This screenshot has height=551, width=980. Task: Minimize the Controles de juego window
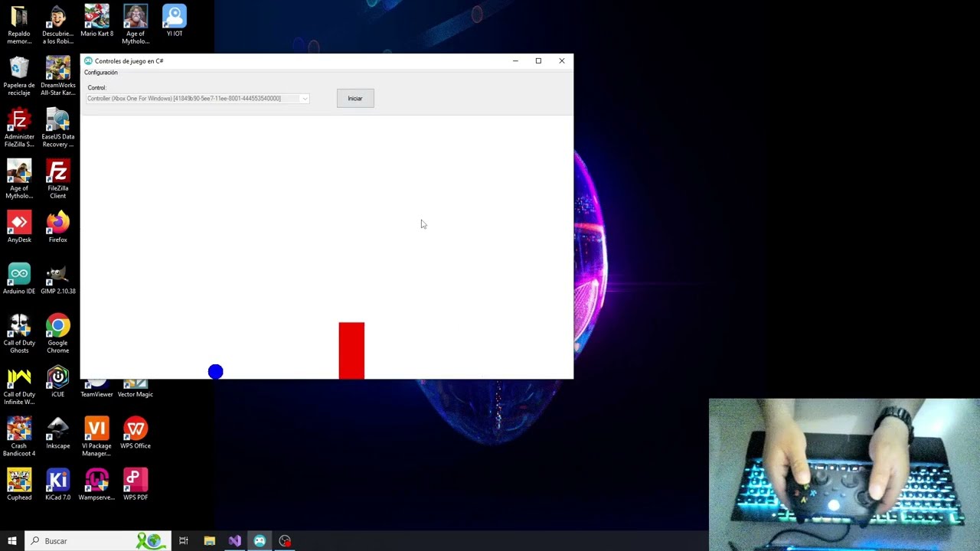click(515, 60)
